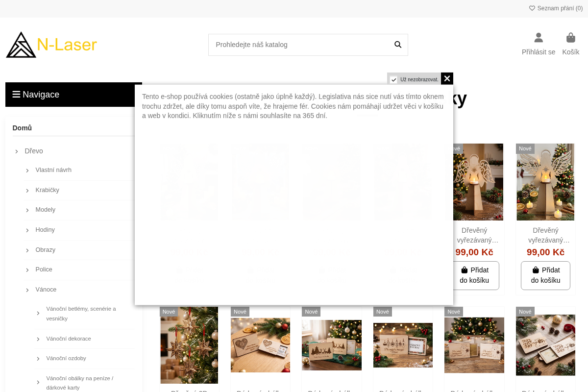Open the Modely category

click(46, 210)
